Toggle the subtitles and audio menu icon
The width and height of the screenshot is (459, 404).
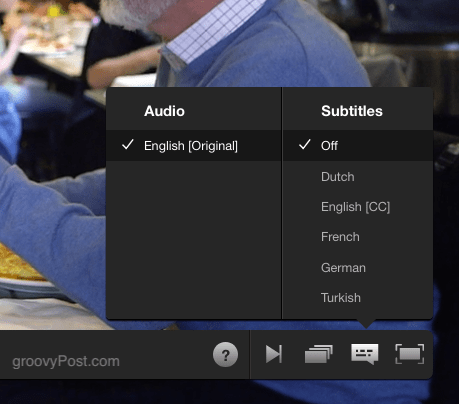click(x=365, y=354)
